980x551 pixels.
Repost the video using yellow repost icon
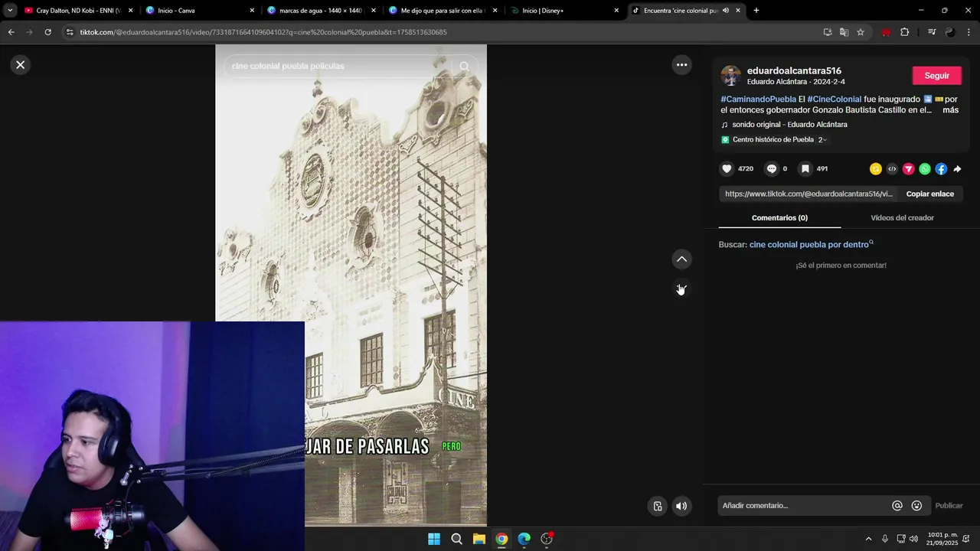[876, 169]
